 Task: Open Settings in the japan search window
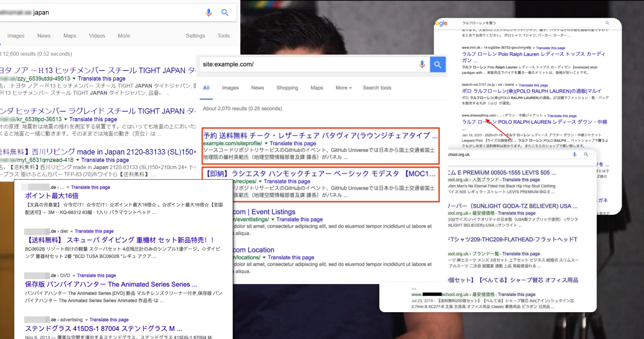pos(196,36)
